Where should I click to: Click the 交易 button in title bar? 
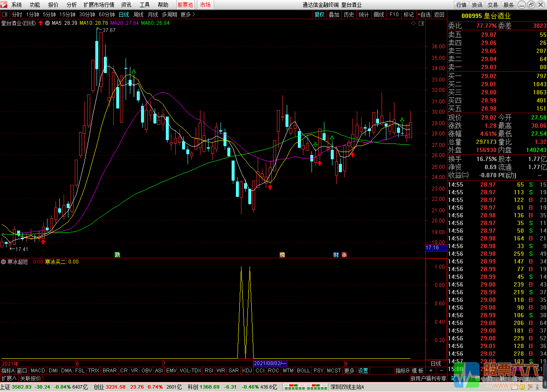click(493, 5)
